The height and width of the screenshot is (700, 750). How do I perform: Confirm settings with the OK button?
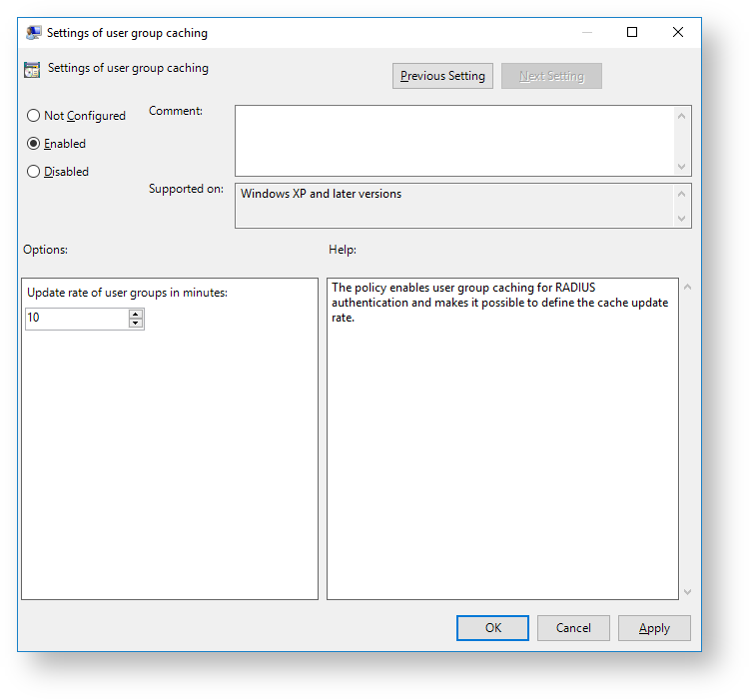tap(492, 628)
